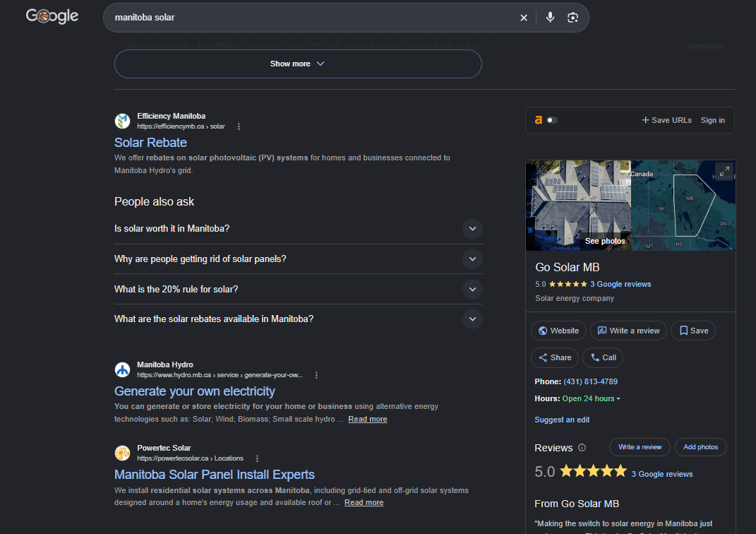Click 'Read more' on the Powertec Solar result

[364, 503]
